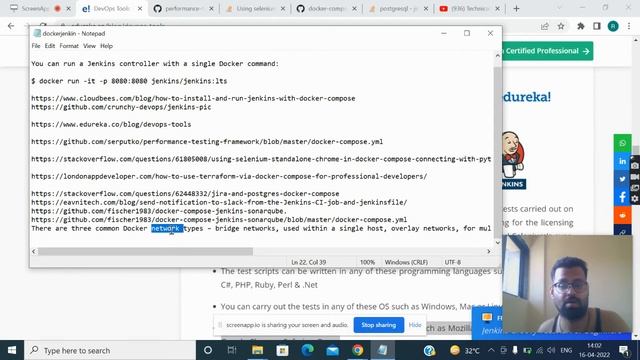Open Chrome three-dot menu

tap(629, 26)
